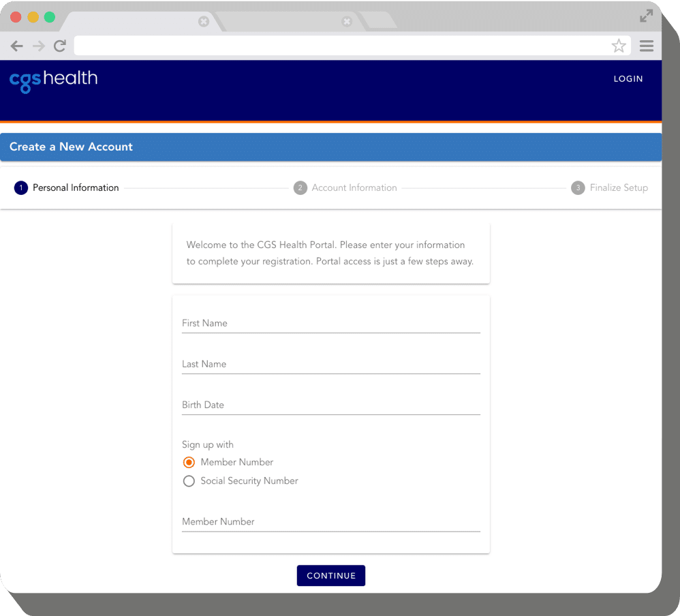This screenshot has height=616, width=680.
Task: Click the step 1 Personal Information circle
Action: pos(20,187)
